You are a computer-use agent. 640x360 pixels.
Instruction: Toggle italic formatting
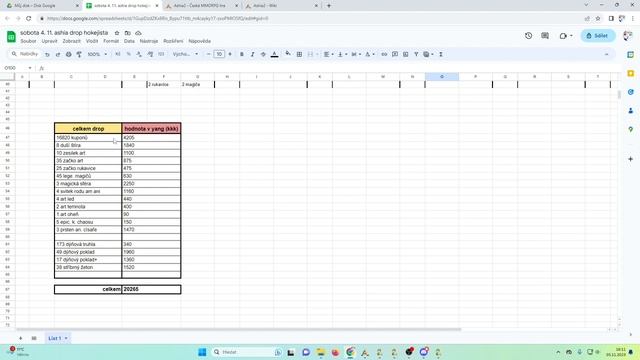click(252, 54)
